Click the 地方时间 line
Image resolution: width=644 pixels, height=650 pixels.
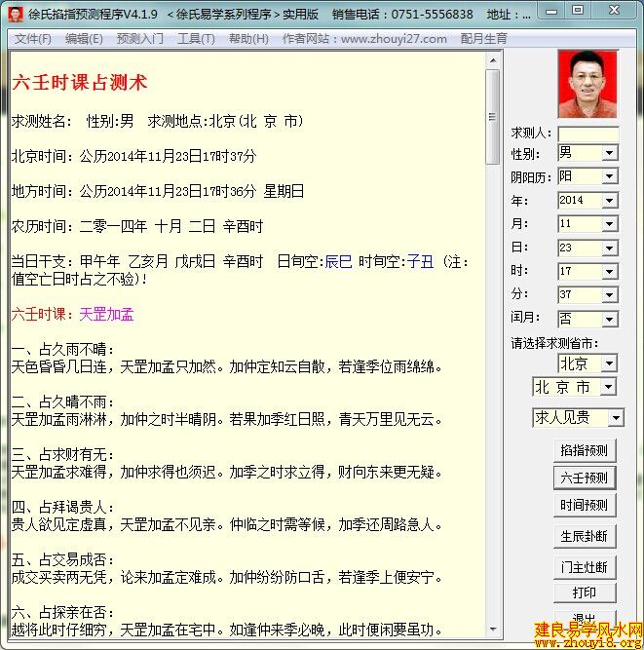coord(158,191)
